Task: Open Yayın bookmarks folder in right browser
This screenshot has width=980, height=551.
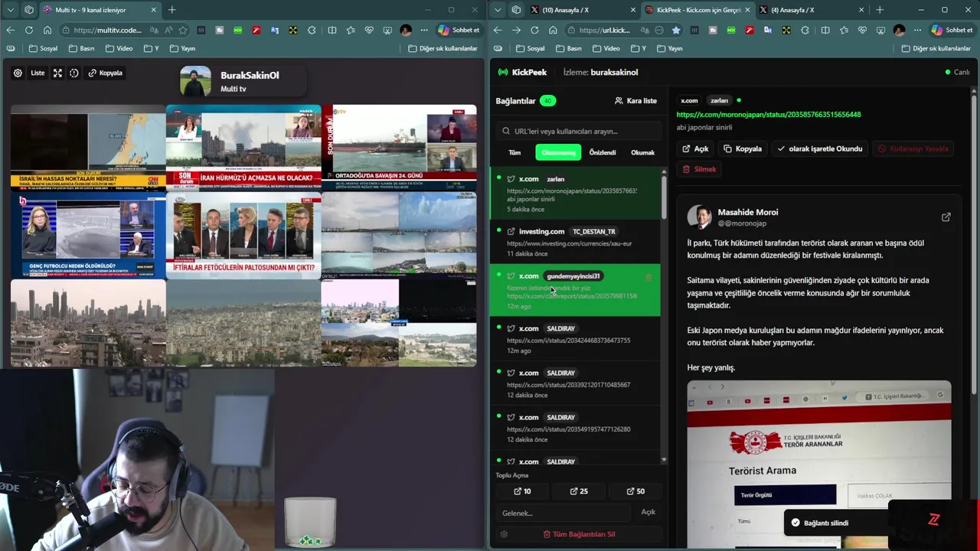Action: [x=670, y=48]
